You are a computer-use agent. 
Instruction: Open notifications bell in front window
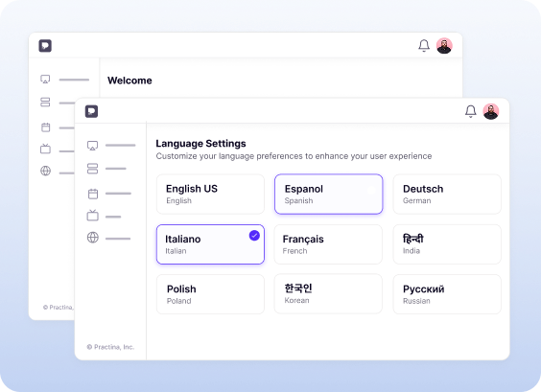tap(471, 111)
